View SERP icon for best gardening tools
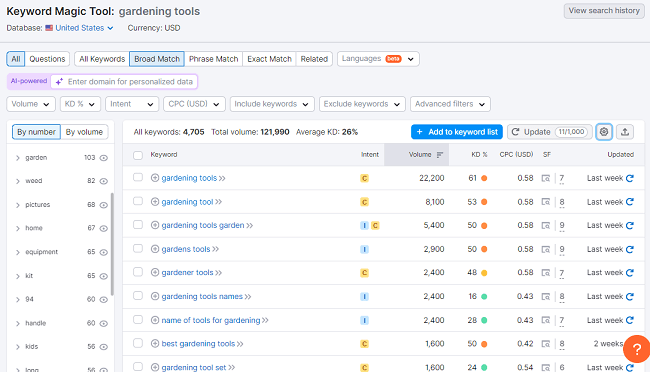Viewport: 650px width, 372px height. pos(546,344)
